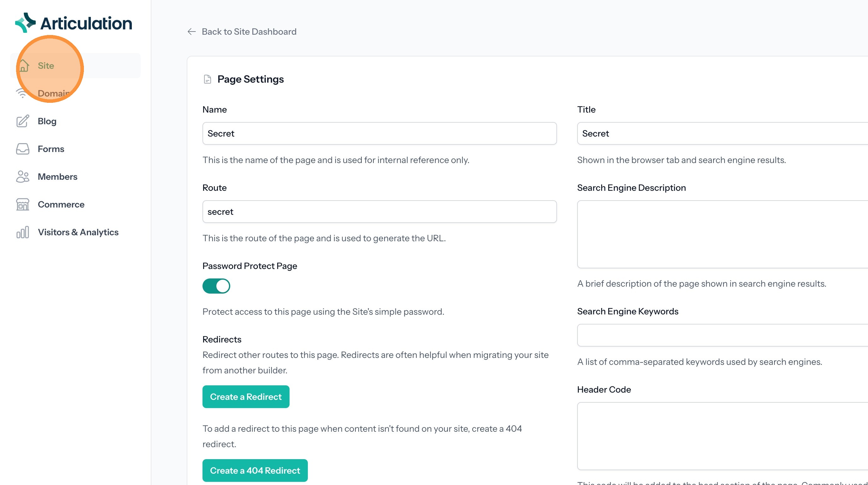Open the Members menu item

pos(57,177)
